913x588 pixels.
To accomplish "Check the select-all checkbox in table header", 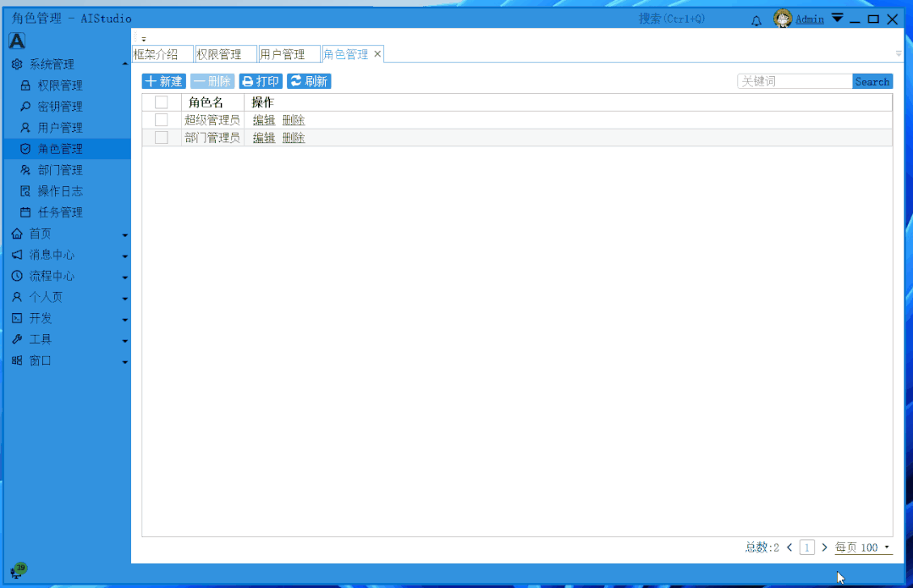I will pos(161,102).
